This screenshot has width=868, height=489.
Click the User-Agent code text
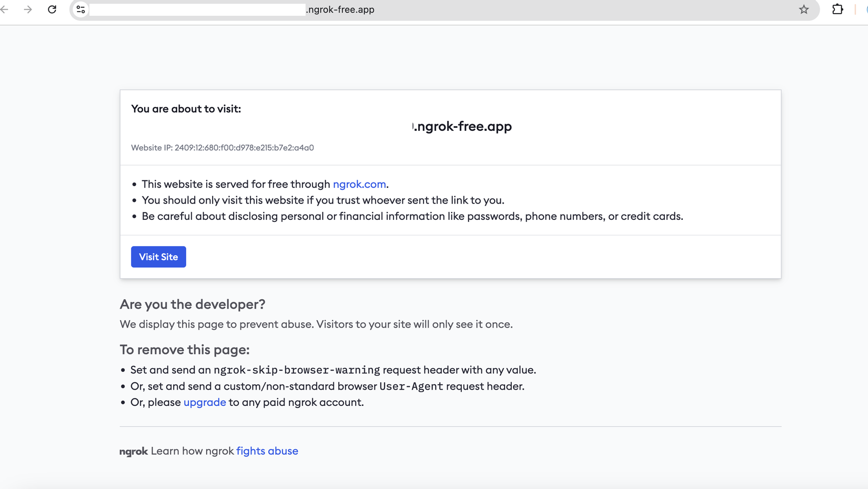tap(411, 386)
